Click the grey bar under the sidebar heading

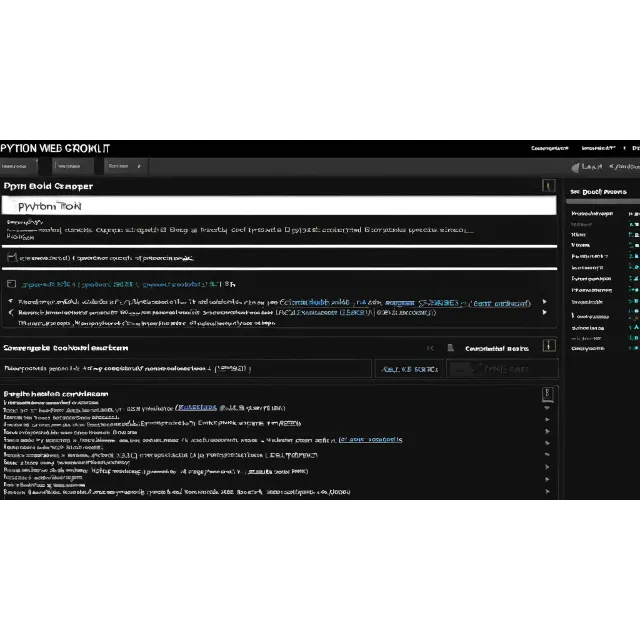click(603, 202)
